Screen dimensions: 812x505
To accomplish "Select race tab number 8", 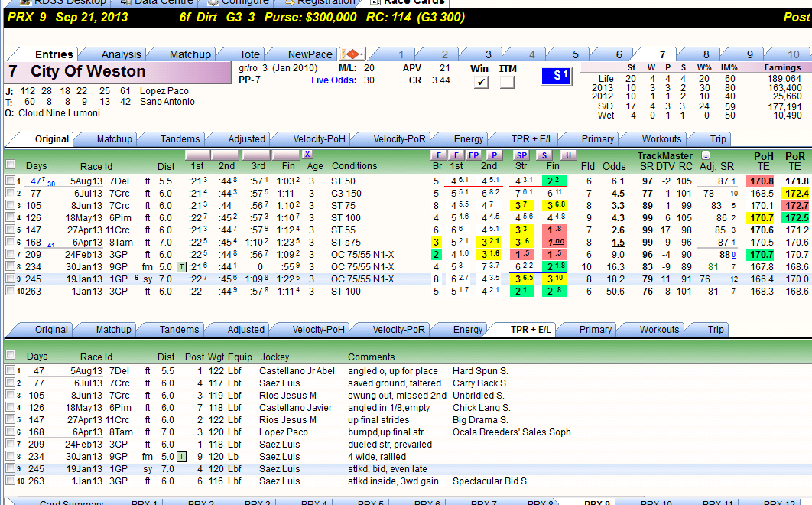I will click(x=706, y=54).
